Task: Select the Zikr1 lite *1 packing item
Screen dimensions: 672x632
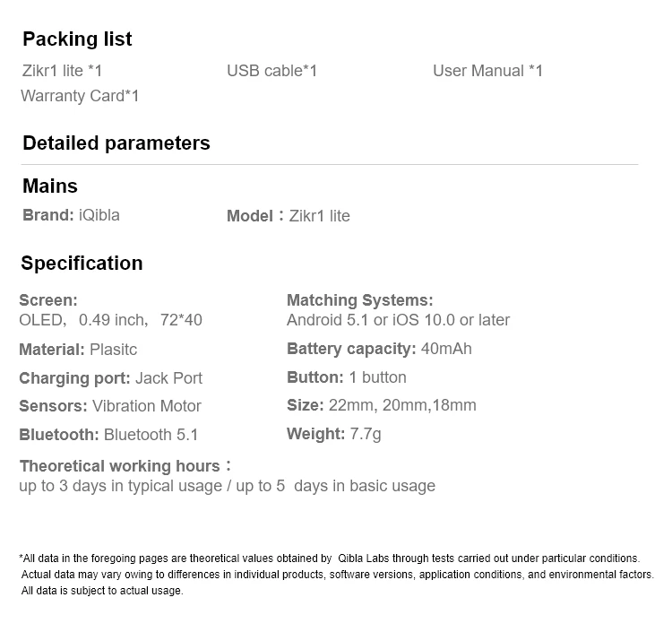Action: (63, 71)
